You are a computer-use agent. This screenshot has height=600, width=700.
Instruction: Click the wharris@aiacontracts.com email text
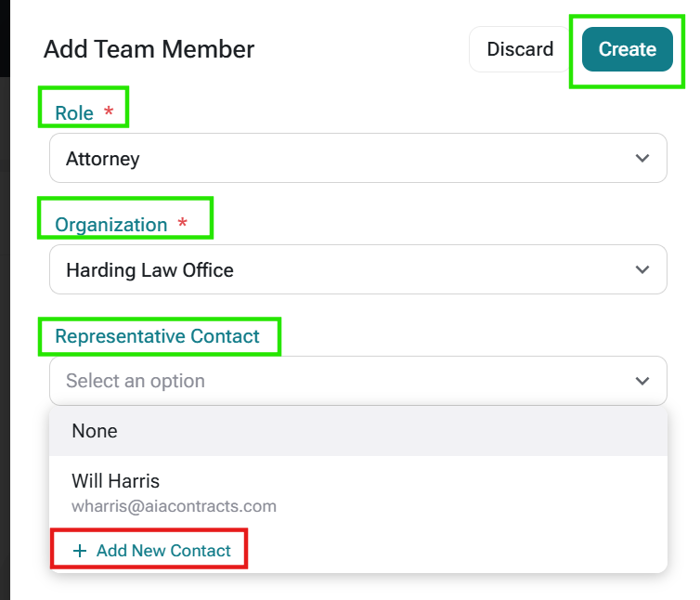tap(175, 506)
